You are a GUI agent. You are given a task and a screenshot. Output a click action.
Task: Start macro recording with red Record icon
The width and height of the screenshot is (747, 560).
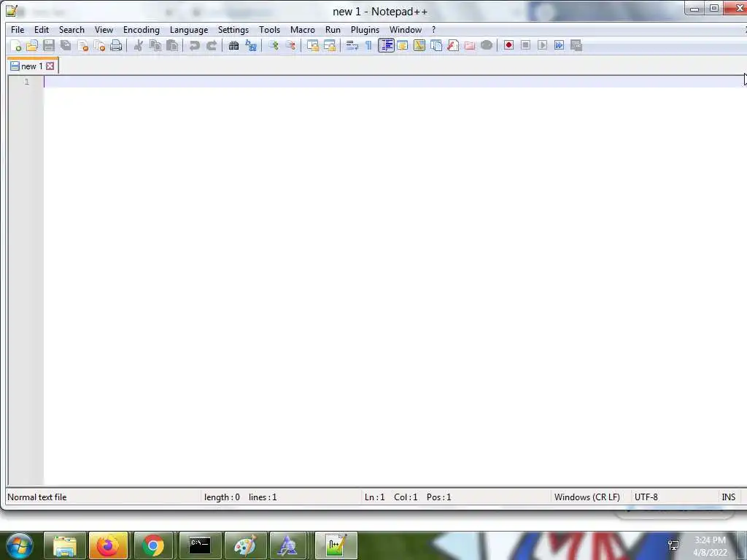point(508,46)
